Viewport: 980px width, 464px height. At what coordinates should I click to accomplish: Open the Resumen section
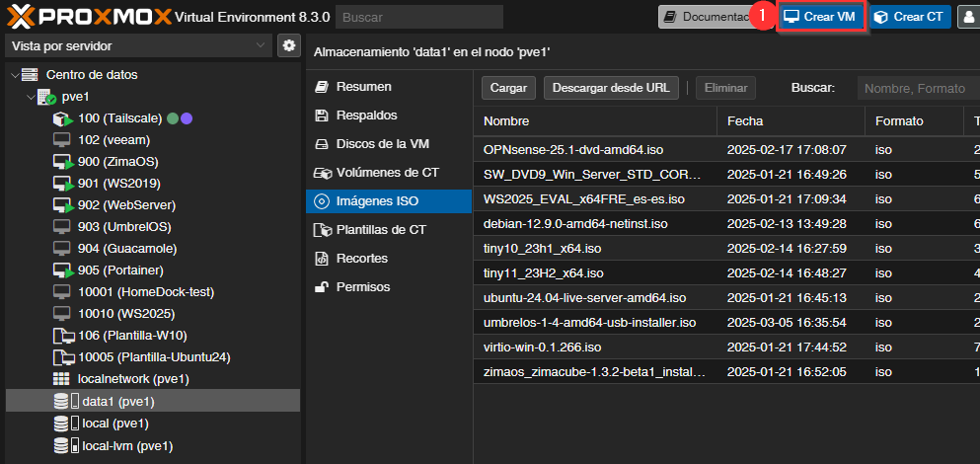click(388, 86)
